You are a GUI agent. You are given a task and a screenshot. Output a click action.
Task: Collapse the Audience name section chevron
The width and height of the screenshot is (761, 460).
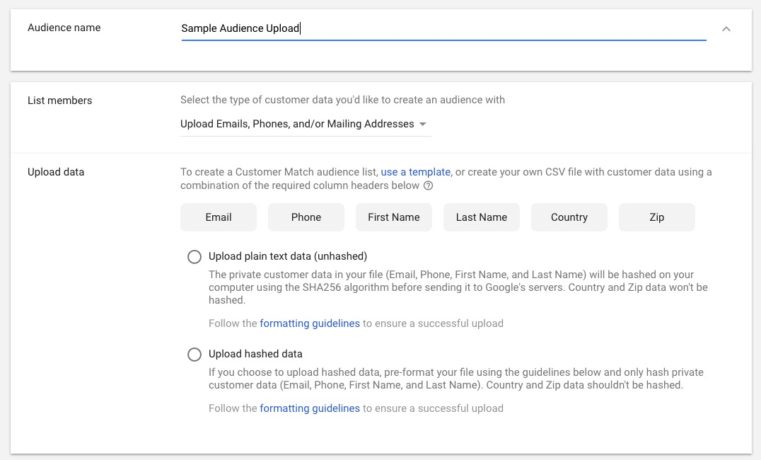tap(726, 29)
